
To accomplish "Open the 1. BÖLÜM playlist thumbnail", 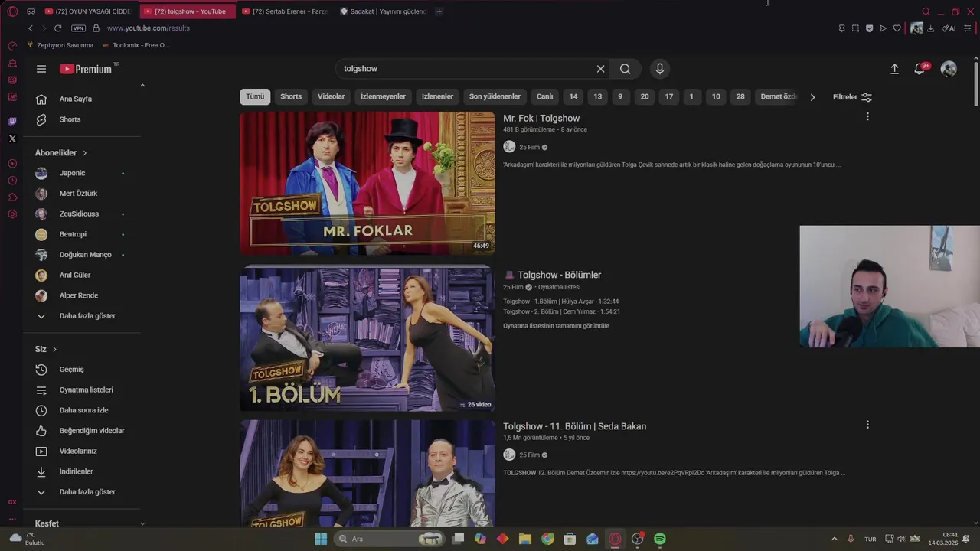I will coord(367,337).
